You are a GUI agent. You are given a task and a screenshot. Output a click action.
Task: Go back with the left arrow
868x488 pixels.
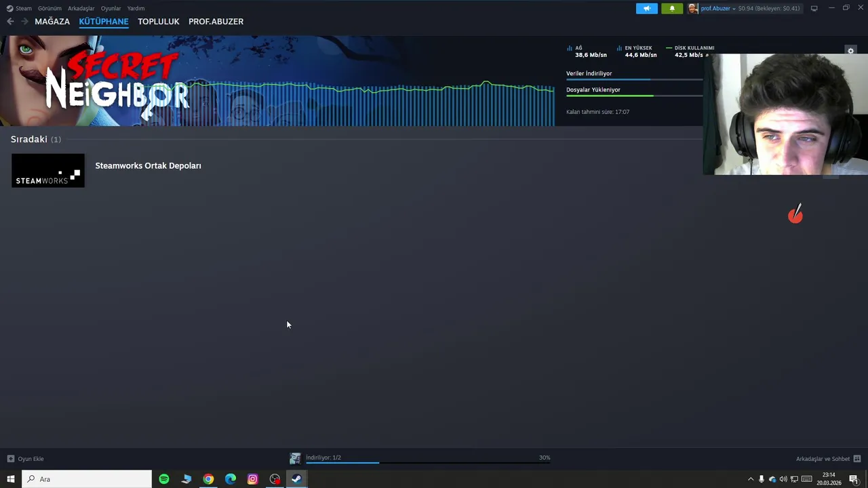pyautogui.click(x=10, y=22)
